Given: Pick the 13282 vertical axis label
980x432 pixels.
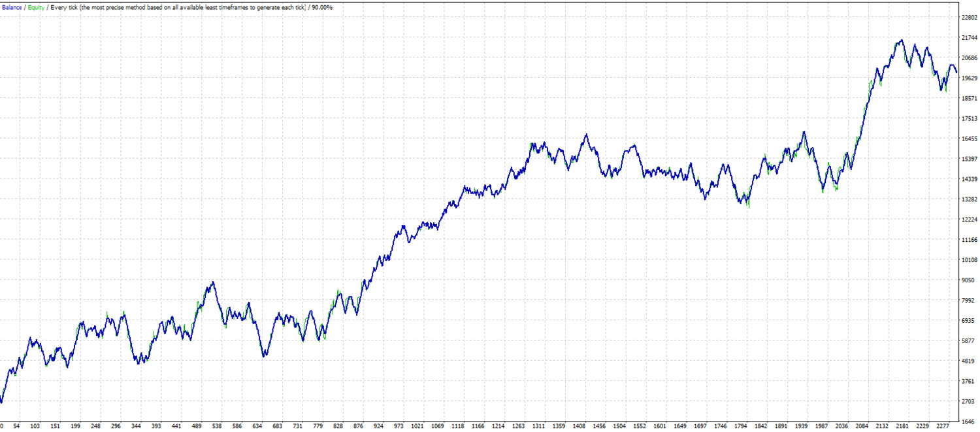Looking at the screenshot, I should [969, 199].
